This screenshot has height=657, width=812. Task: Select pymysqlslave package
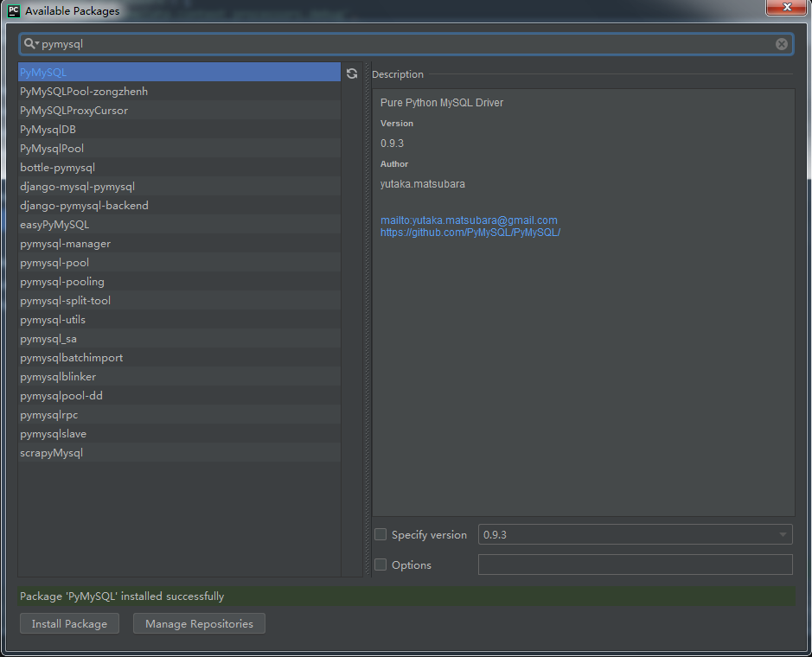tap(179, 434)
